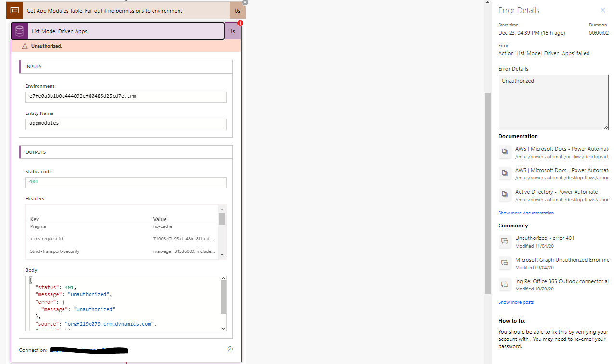
Task: Click the community post icon beside Unauthorized error 401
Action: [504, 241]
